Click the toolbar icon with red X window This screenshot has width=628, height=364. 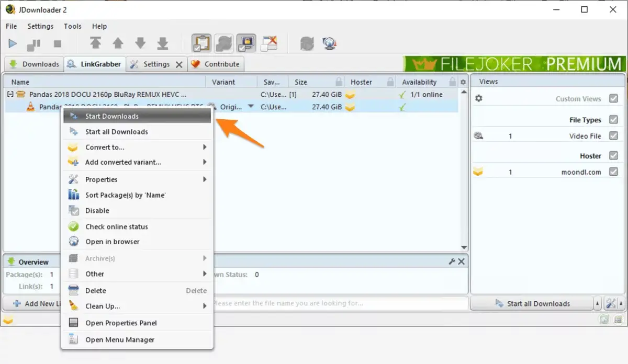click(269, 43)
